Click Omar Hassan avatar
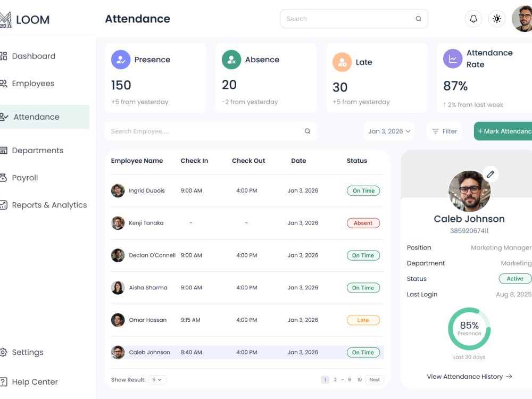Screen dimensions: 532x399 pos(118,320)
